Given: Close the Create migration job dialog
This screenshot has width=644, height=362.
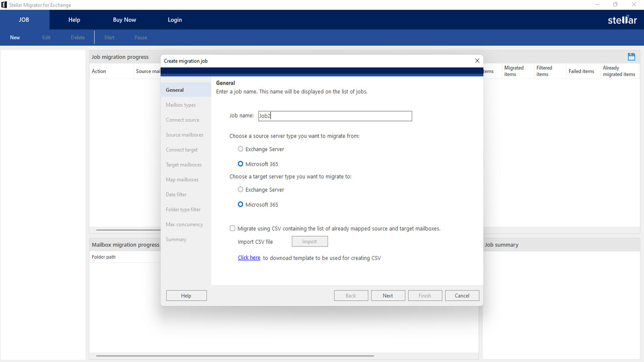Looking at the screenshot, I should pyautogui.click(x=477, y=61).
